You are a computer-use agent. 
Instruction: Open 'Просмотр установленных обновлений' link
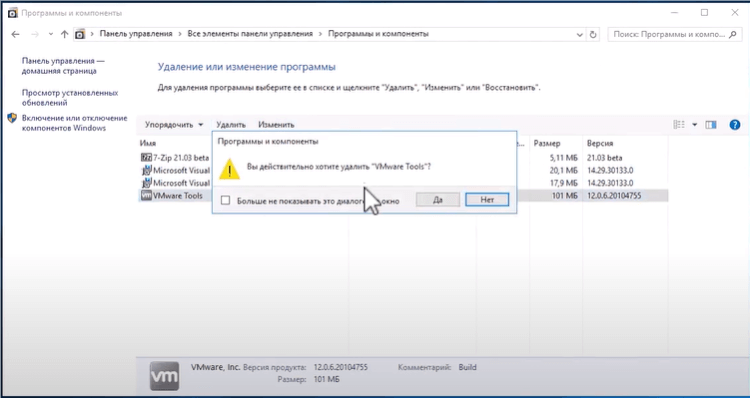[x=70, y=98]
